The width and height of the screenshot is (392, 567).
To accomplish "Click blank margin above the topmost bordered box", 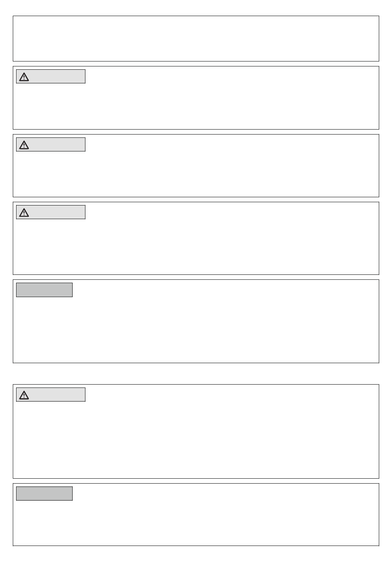I will 196,8.
